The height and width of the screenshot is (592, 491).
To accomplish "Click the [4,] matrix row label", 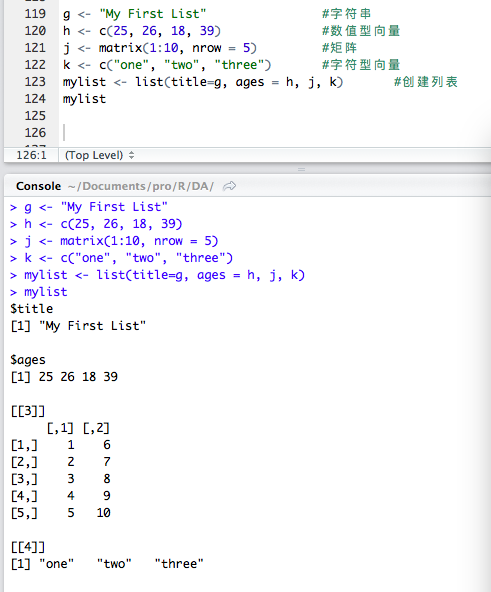I will 24,496.
